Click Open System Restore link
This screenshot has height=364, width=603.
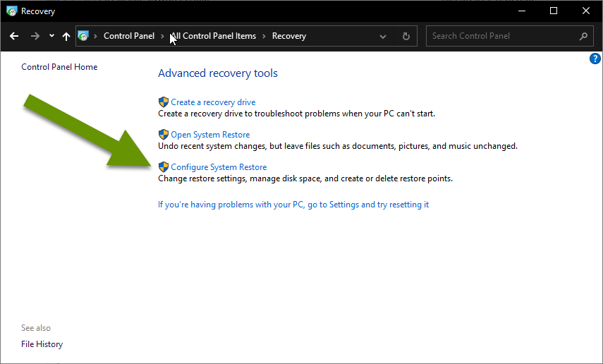click(x=210, y=135)
